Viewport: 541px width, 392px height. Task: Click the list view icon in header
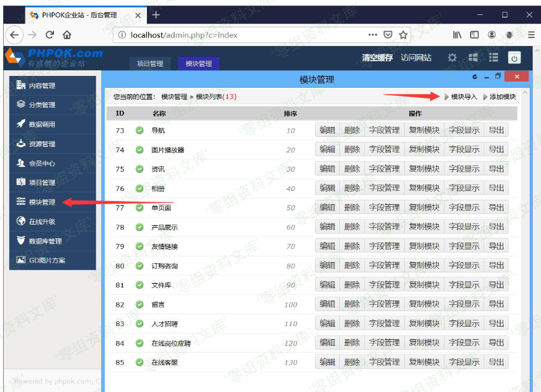pos(493,57)
